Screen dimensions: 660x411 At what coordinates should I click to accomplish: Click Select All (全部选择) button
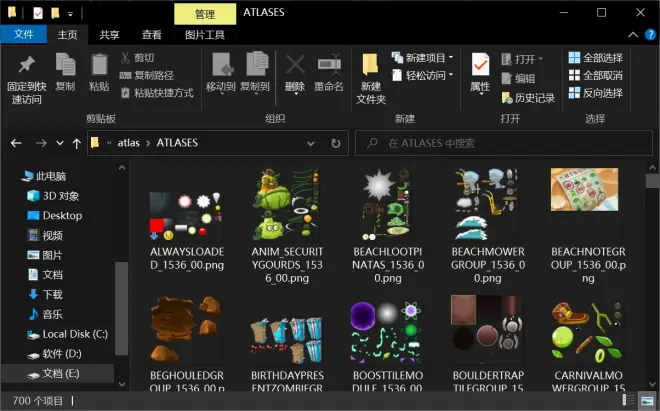pos(596,58)
